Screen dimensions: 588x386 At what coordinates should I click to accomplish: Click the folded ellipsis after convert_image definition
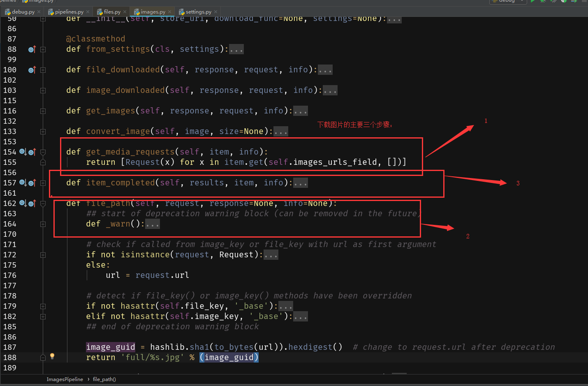click(281, 132)
